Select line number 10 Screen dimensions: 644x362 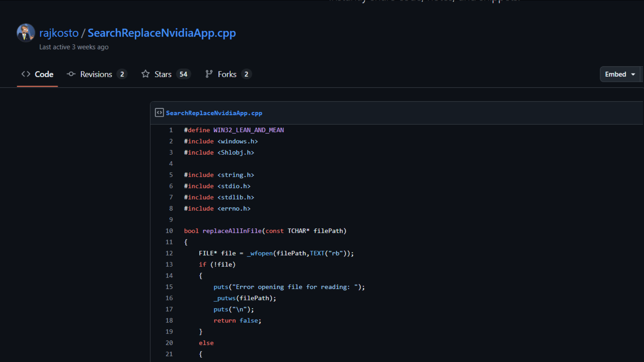coord(169,231)
